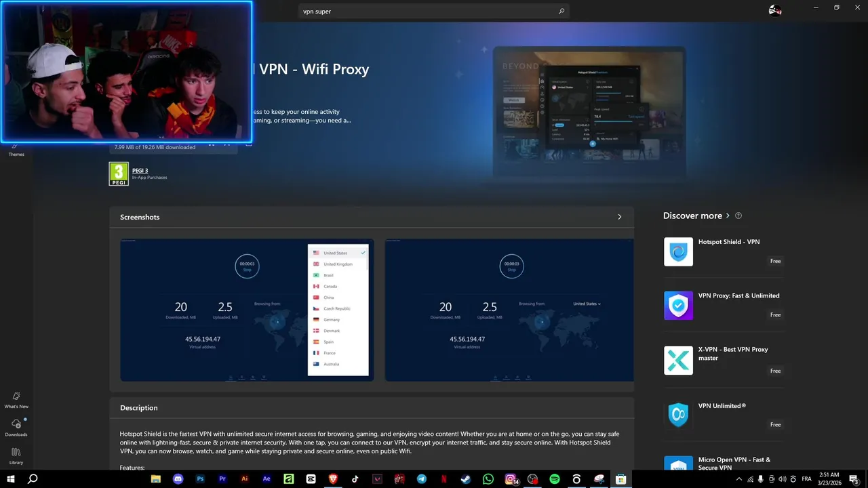Launch Premiere Pro from the taskbar
Screen dimensions: 868x488
tap(222, 479)
